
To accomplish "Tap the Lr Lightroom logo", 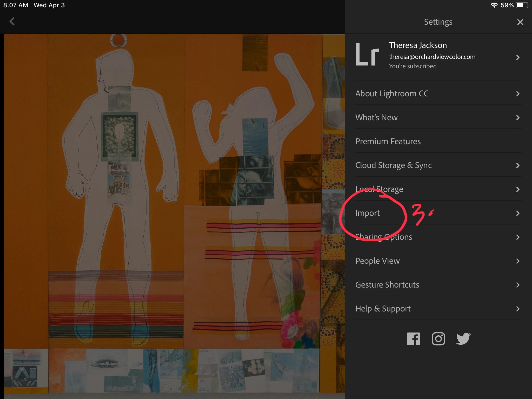I will (x=367, y=55).
